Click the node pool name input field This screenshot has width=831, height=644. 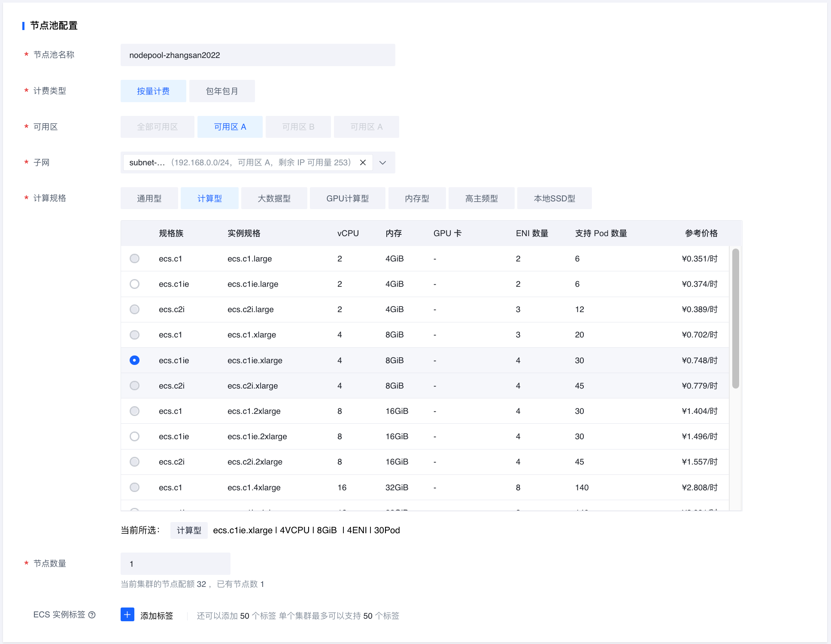click(258, 55)
